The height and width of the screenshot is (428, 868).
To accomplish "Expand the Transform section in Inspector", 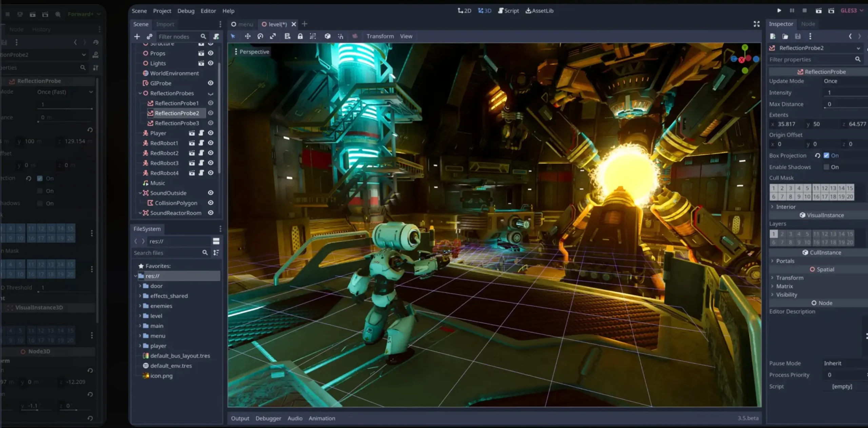I will (x=772, y=278).
